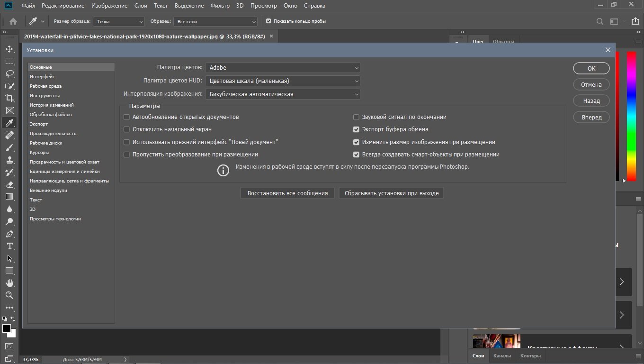Image resolution: width=644 pixels, height=364 pixels.
Task: Activate the Hand tool
Action: click(9, 283)
